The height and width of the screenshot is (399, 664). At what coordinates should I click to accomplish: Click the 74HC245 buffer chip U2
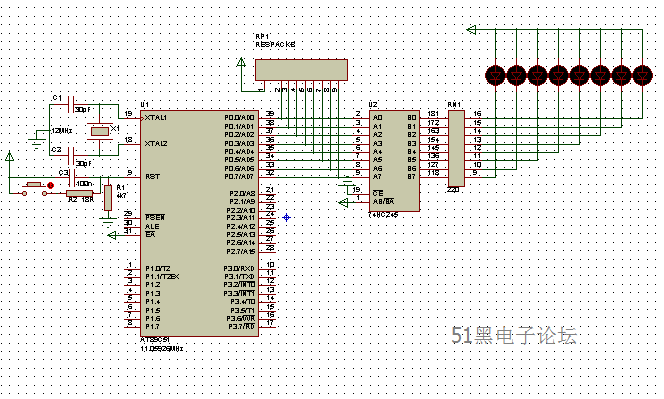(x=395, y=161)
